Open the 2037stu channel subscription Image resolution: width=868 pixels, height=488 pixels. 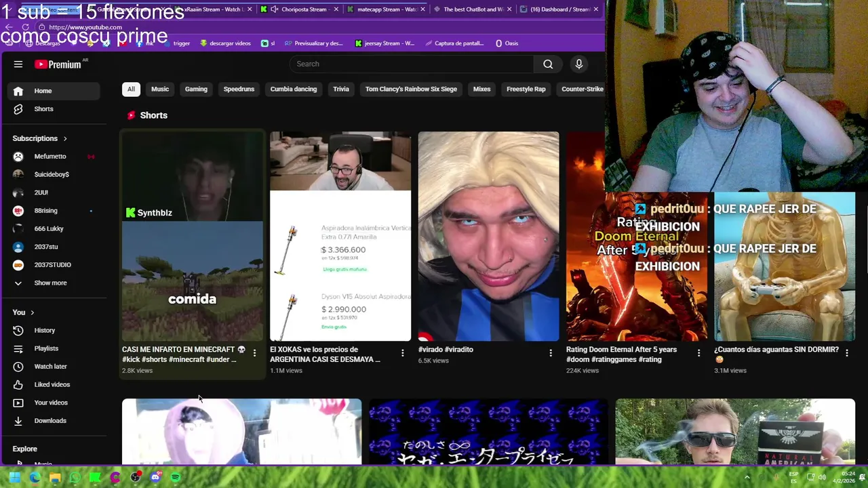(53, 247)
